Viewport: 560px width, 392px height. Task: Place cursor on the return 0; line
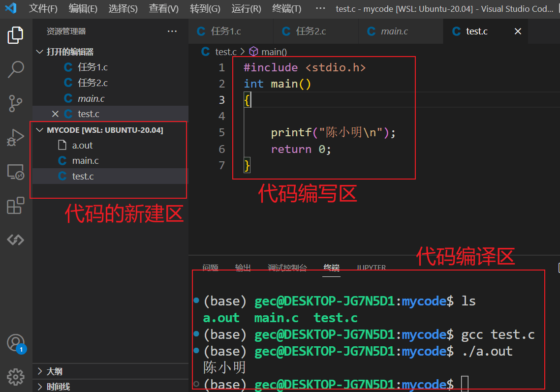301,149
